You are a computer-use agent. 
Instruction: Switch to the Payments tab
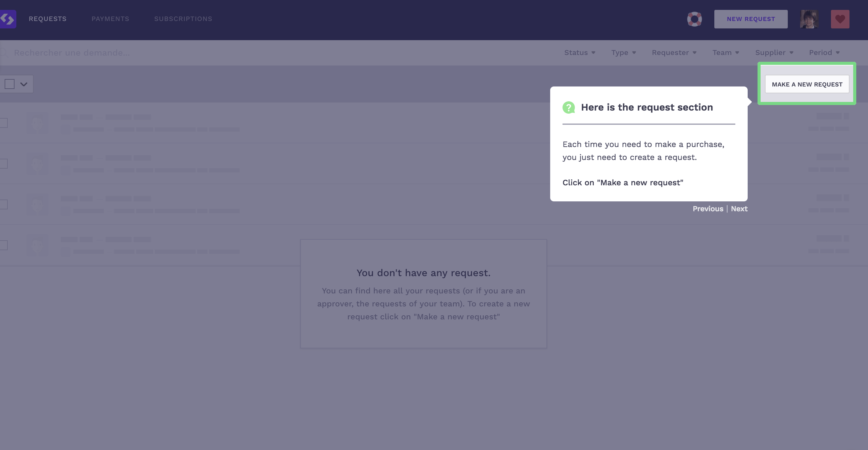coord(110,19)
